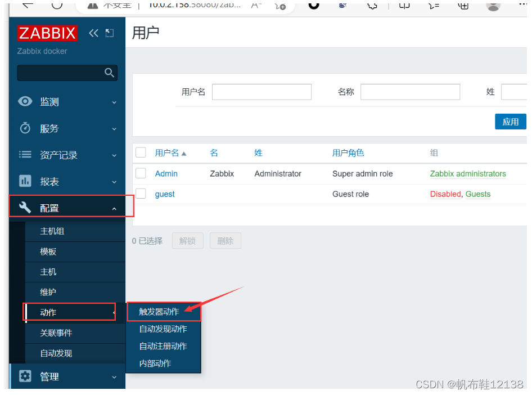This screenshot has height=395, width=532.
Task: Click the wrench icon for 配置
Action: point(25,207)
